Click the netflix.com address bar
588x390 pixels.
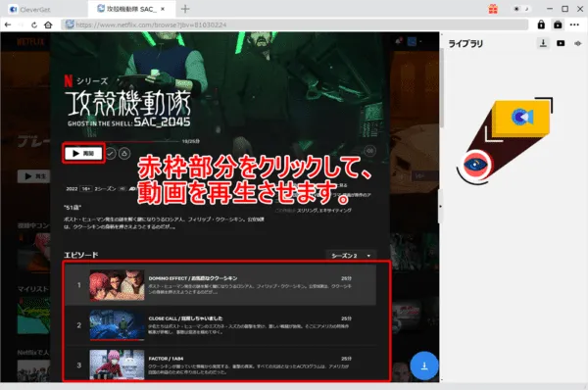pyautogui.click(x=294, y=24)
